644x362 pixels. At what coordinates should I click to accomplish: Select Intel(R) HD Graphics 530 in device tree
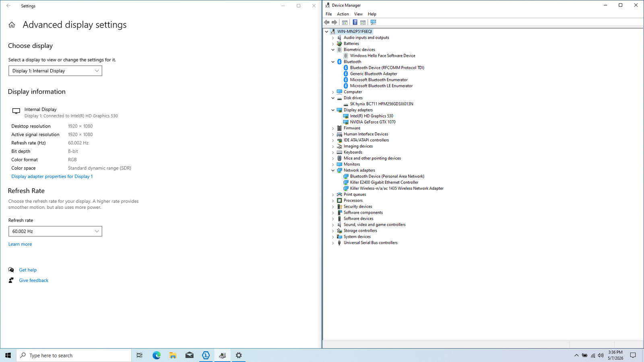[372, 116]
